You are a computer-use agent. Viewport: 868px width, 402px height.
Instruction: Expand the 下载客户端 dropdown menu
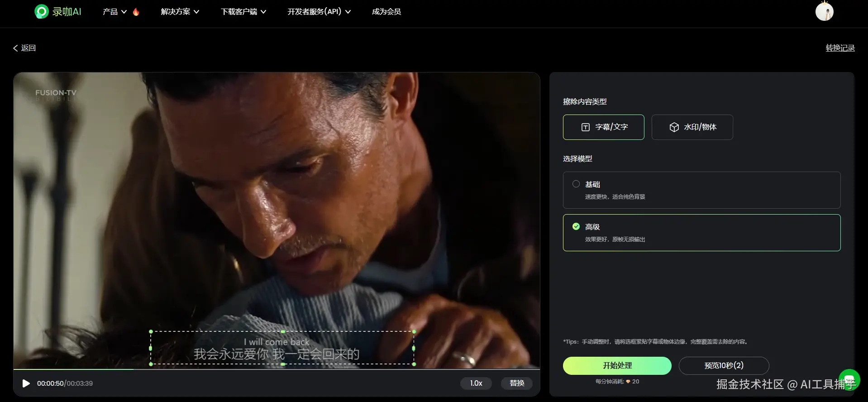click(x=243, y=12)
